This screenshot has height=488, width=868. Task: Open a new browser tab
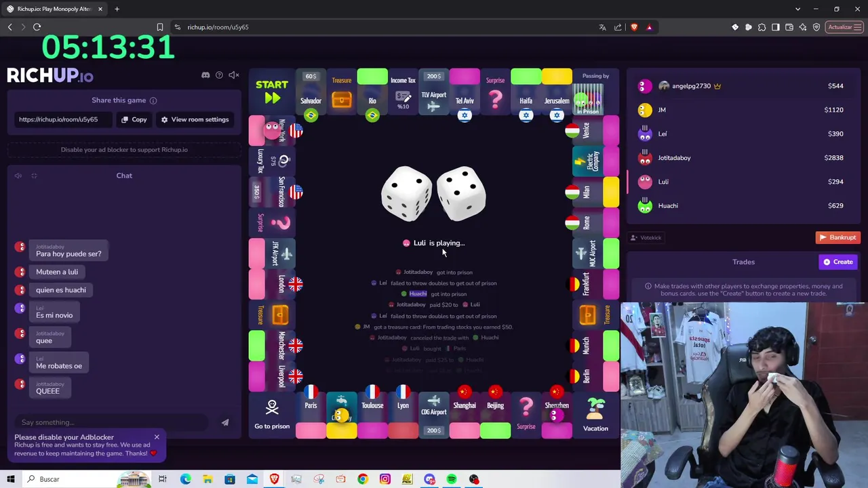(x=117, y=9)
